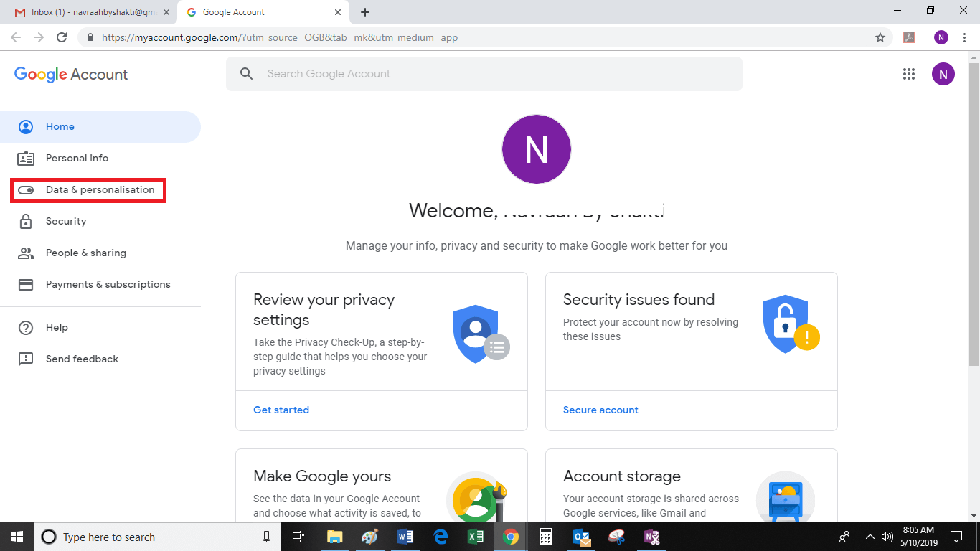This screenshot has height=551, width=980.
Task: Click the PDF extension icon in toolbar
Action: pyautogui.click(x=909, y=37)
